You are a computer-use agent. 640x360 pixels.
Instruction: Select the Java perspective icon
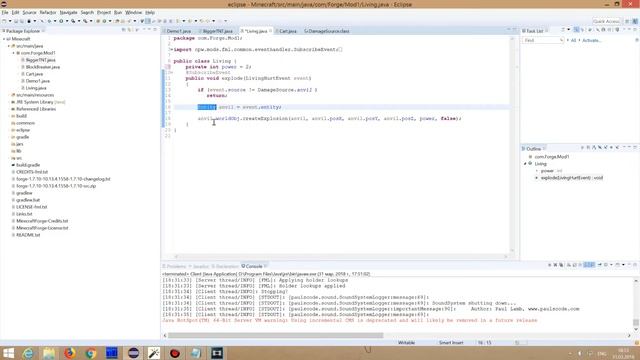(635, 21)
